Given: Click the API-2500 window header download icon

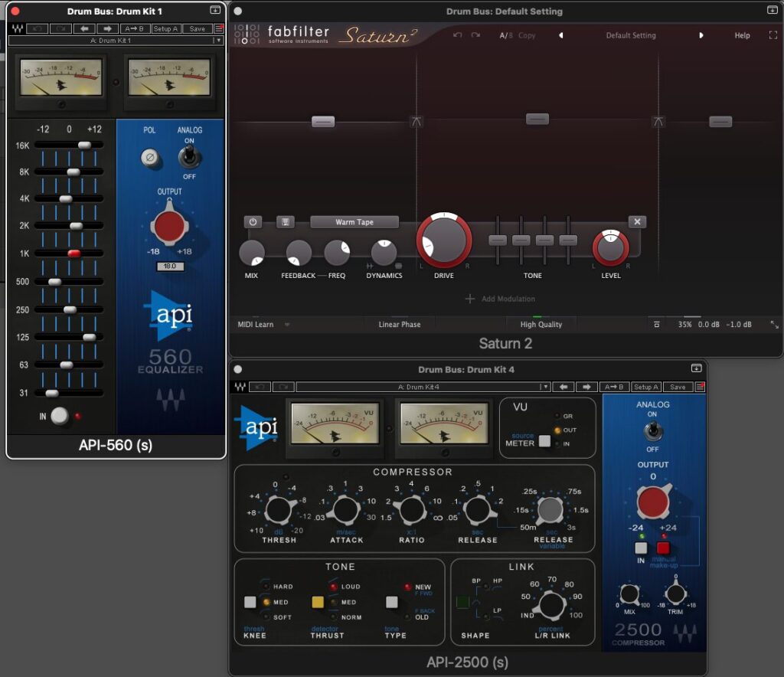Looking at the screenshot, I should pos(696,368).
